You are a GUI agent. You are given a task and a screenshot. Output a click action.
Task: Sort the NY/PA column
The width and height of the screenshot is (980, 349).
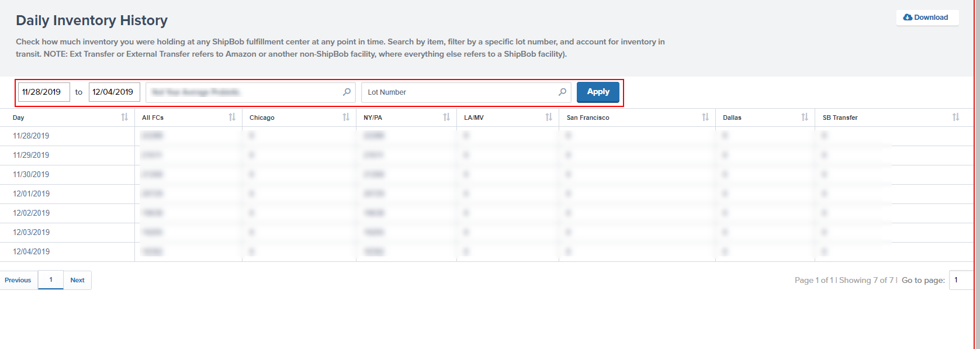tap(446, 118)
